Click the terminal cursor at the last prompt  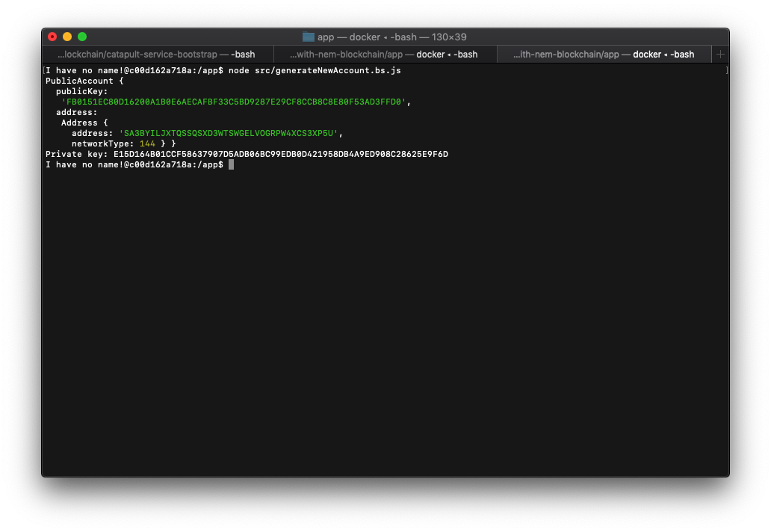[231, 164]
